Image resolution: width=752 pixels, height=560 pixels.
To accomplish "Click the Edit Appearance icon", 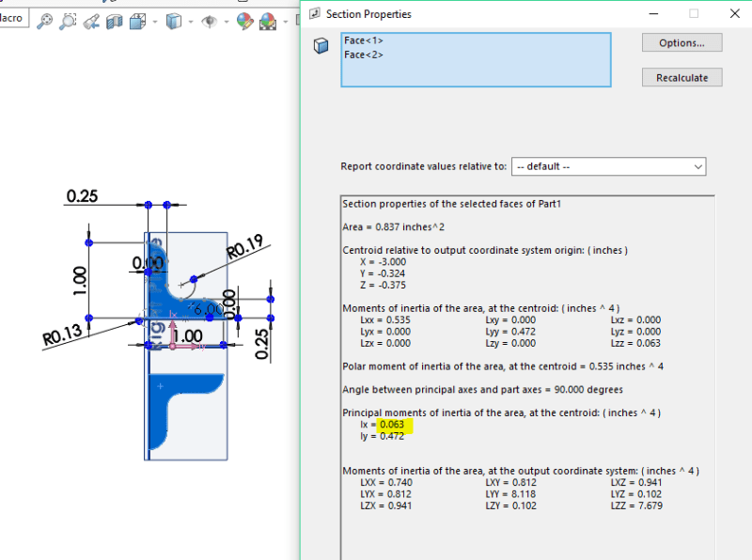I will click(x=244, y=22).
